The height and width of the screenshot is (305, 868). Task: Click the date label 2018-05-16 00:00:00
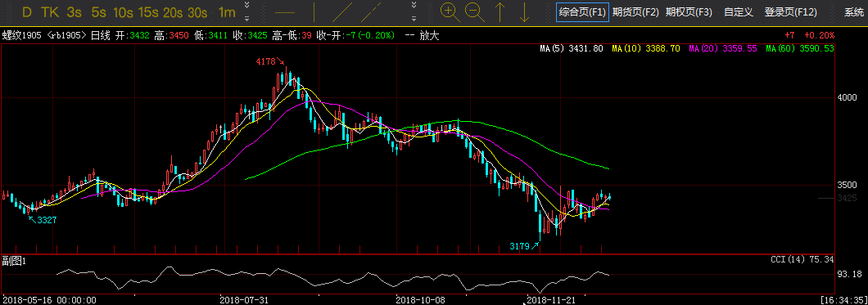[x=48, y=300]
